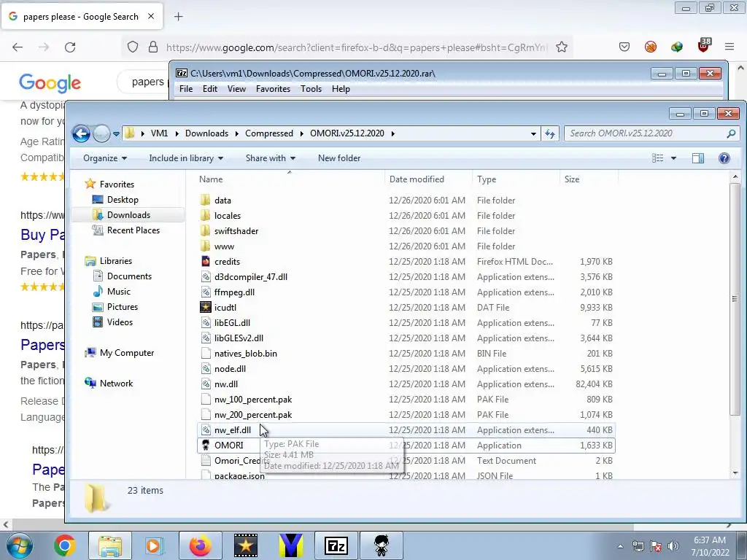Select the www folder icon
The height and width of the screenshot is (560, 747).
tap(205, 246)
